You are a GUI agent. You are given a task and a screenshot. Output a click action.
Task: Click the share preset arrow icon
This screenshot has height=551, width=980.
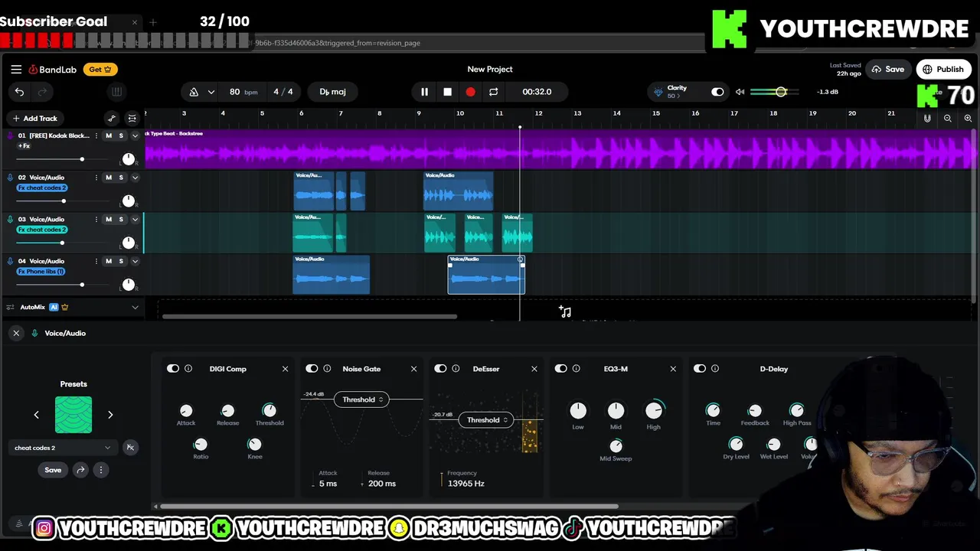click(80, 470)
